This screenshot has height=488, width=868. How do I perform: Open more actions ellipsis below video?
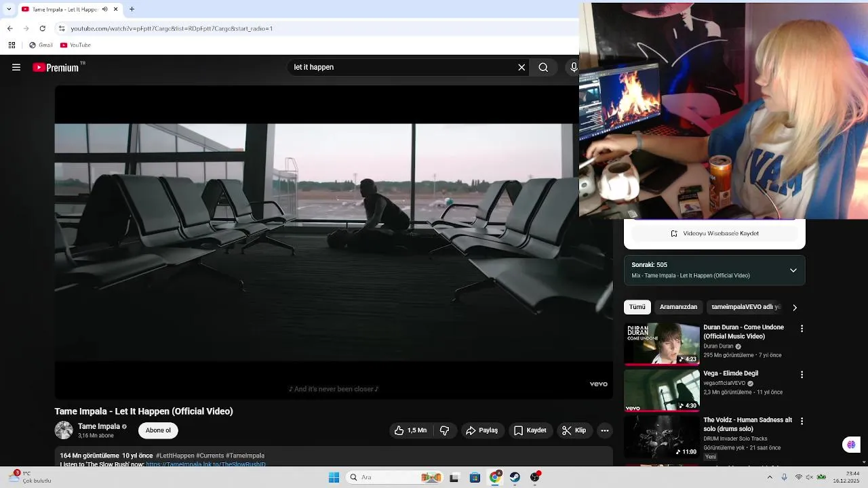pos(605,430)
